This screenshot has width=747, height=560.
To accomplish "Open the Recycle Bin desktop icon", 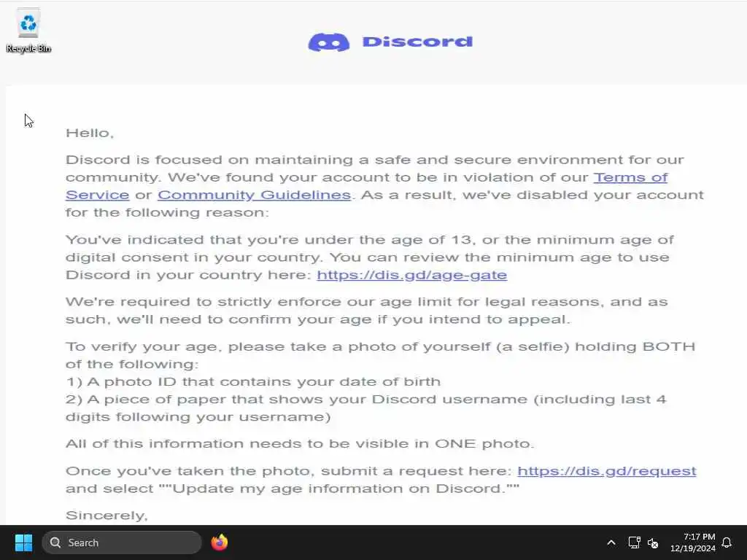I will 28,31.
